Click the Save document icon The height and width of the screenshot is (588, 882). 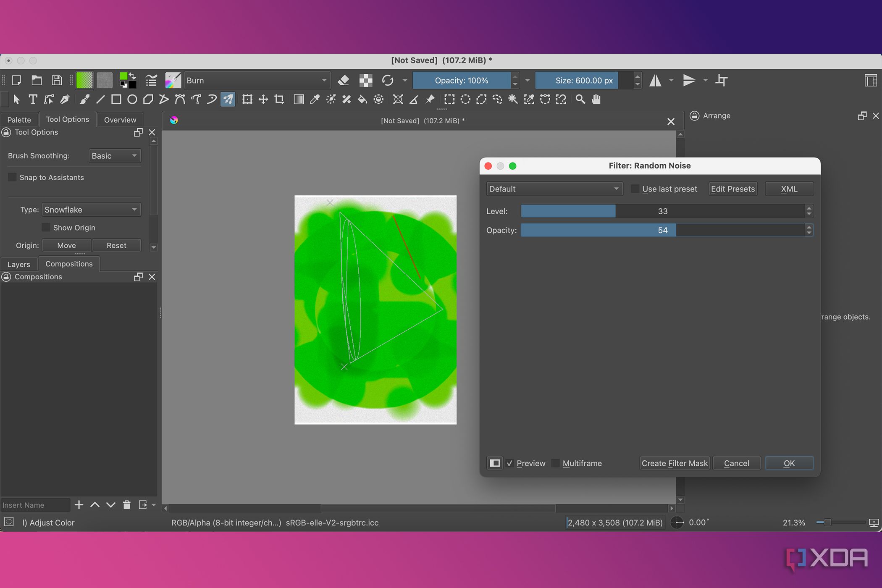coord(57,80)
